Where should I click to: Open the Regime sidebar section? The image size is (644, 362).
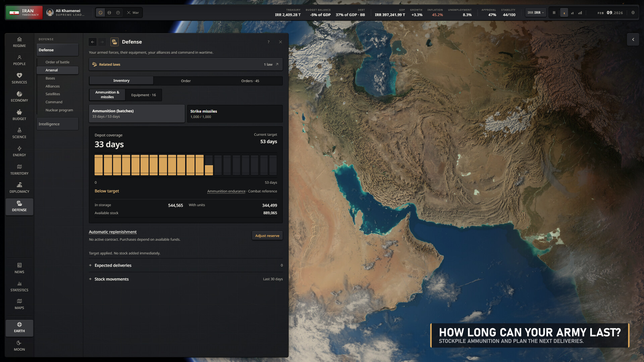(x=19, y=42)
